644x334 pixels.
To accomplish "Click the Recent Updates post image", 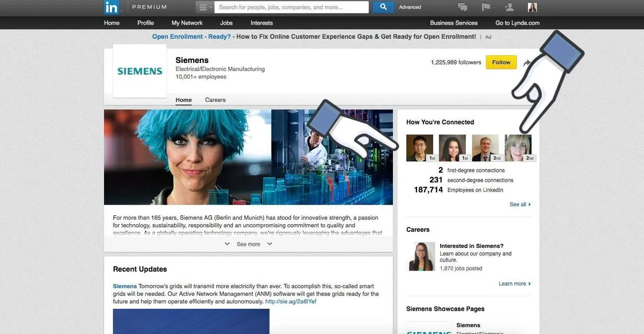I will coord(191,321).
